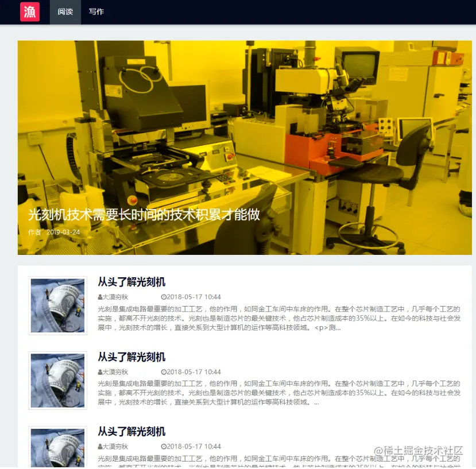Click the clock icon in the second article
This screenshot has width=476, height=469.
(164, 372)
